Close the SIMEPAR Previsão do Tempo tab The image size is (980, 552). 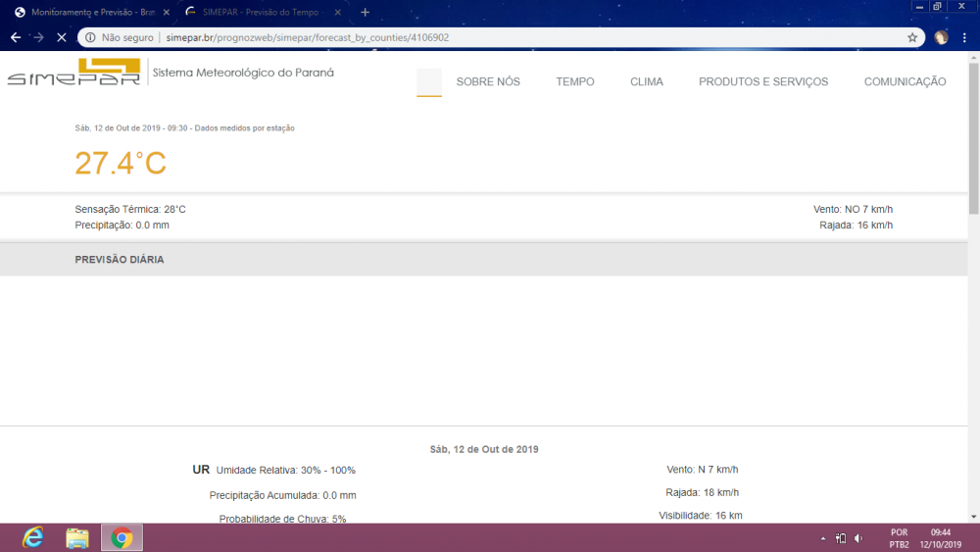tap(337, 12)
